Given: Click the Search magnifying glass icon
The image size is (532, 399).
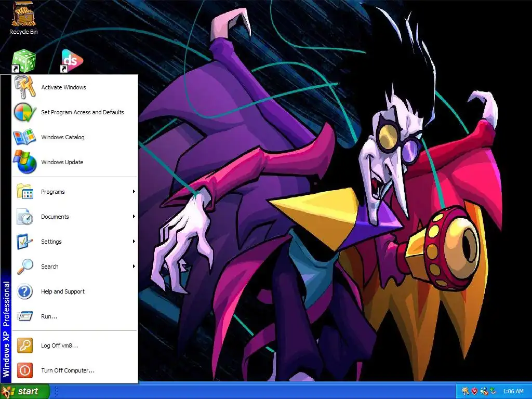Looking at the screenshot, I should point(25,267).
